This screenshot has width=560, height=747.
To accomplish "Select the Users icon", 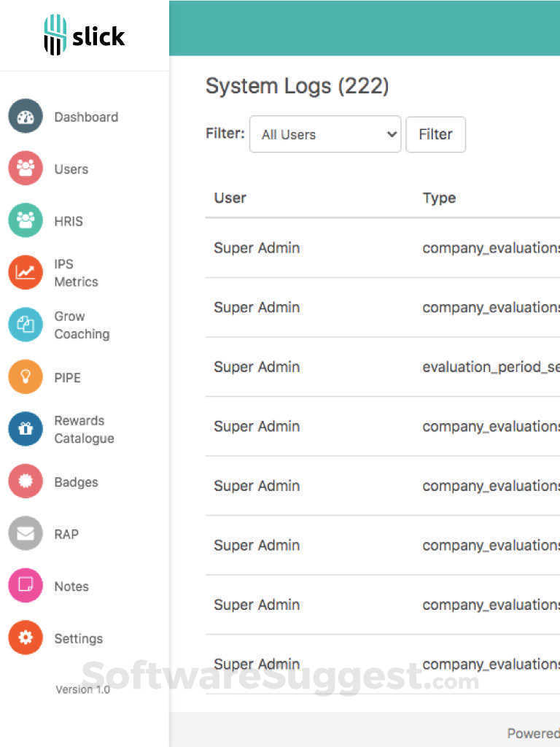I will tap(24, 169).
